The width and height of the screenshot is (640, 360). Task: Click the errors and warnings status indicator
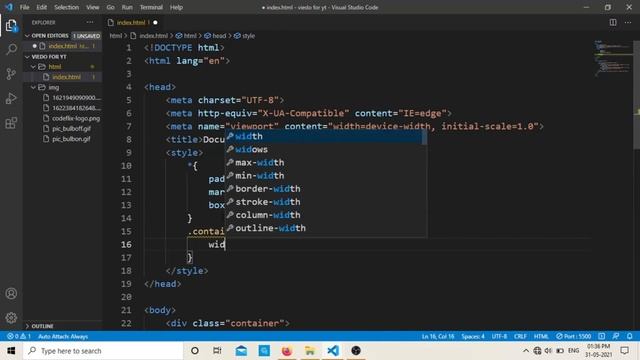click(19, 336)
